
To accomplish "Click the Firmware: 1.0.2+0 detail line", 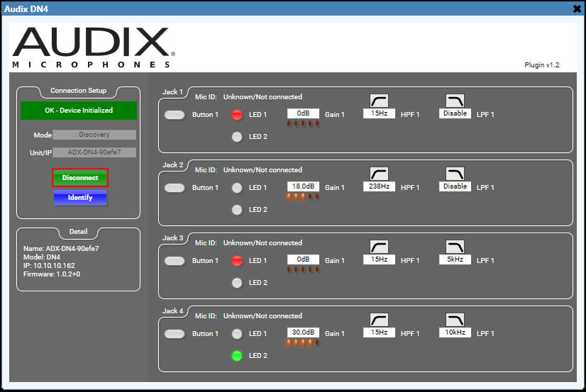I will [52, 274].
